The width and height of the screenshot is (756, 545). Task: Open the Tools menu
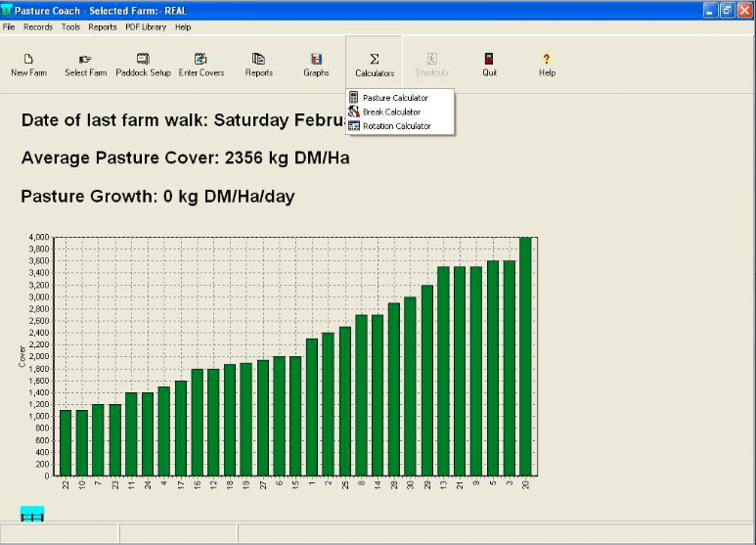point(70,26)
